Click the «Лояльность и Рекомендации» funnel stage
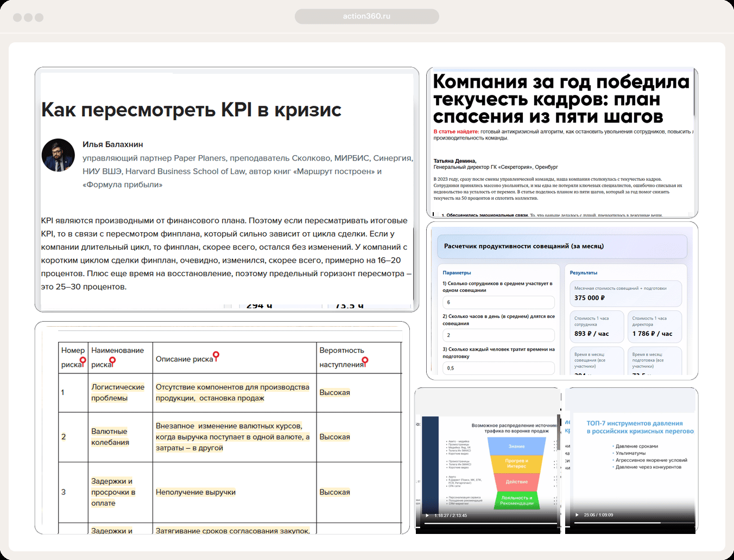Viewport: 734px width, 560px height. point(516,500)
